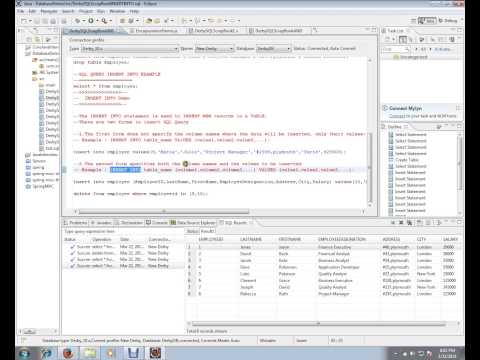Click the Open Perspective icon
Screen dimensions: 480x360
tap(413, 21)
